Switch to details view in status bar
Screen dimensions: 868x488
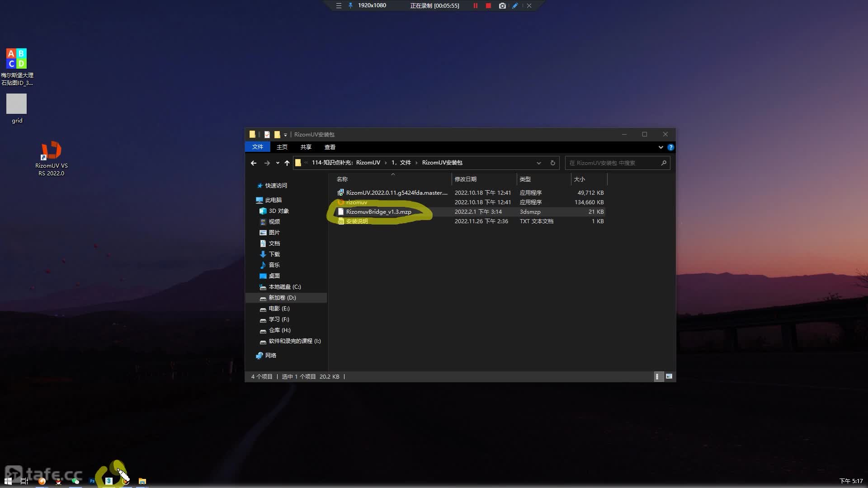tap(658, 376)
